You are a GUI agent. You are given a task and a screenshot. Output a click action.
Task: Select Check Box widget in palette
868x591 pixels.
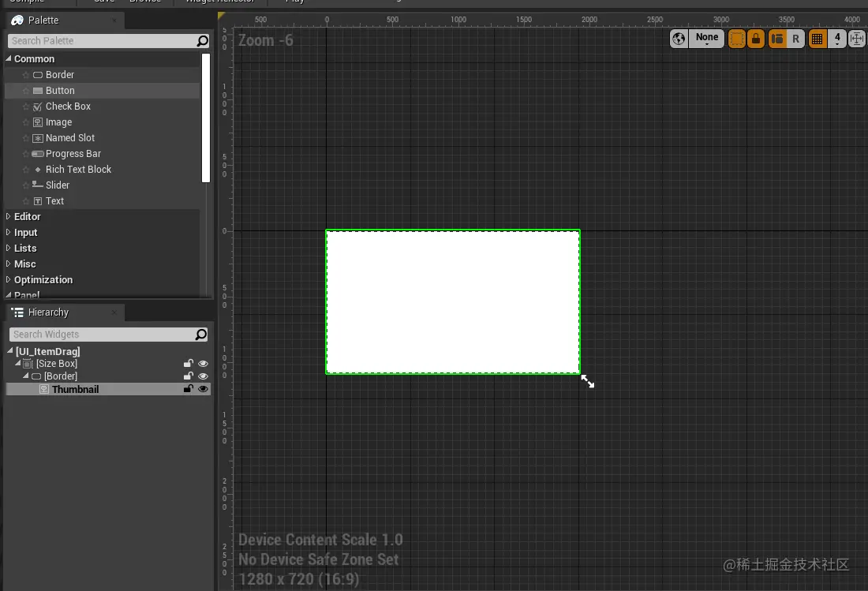click(103, 107)
